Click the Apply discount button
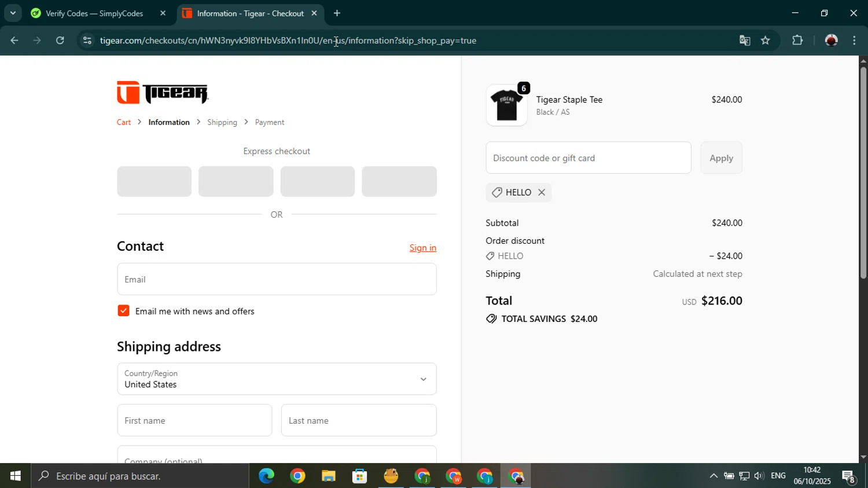This screenshot has width=868, height=488. 722,157
